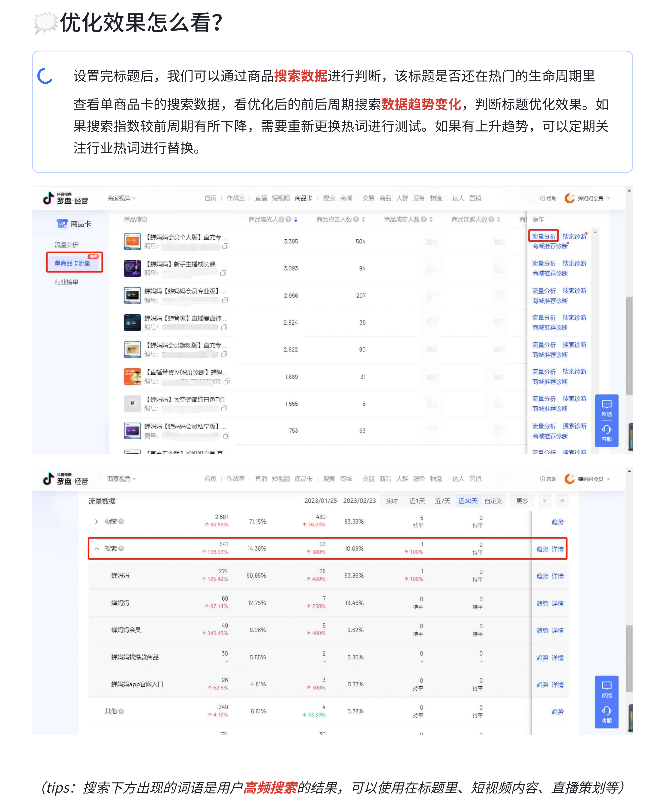Click the help icon beside 其他 row

121,712
